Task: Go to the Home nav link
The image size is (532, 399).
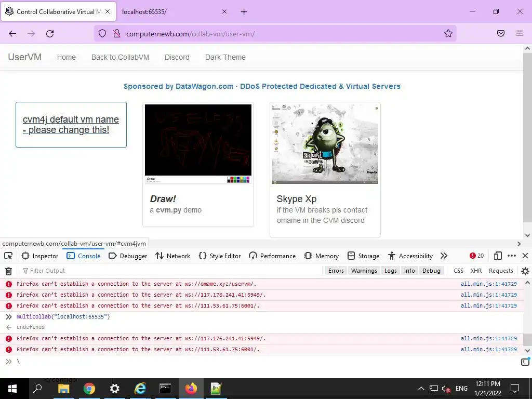Action: coord(66,57)
